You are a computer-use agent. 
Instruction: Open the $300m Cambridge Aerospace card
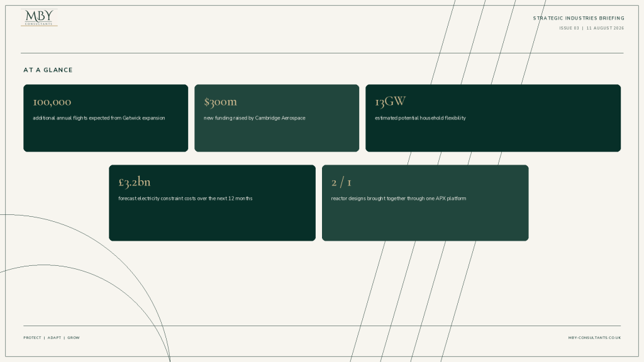pos(277,118)
